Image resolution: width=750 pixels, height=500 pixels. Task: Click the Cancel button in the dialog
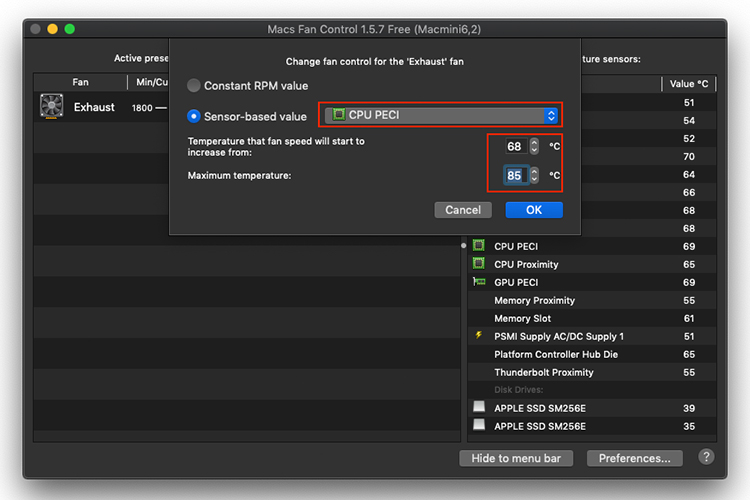pyautogui.click(x=463, y=210)
